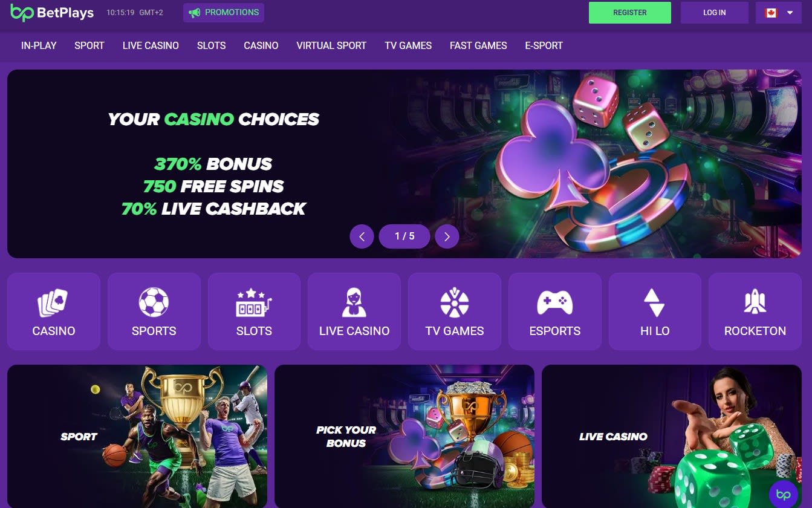Click the BetPlays logo in the header
This screenshot has height=508, width=812.
[x=52, y=12]
